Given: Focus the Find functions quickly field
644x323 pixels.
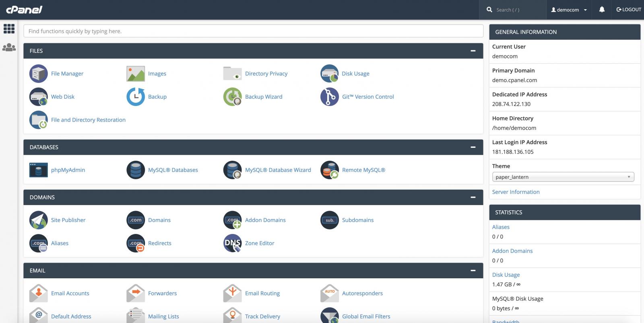Looking at the screenshot, I should coord(253,31).
